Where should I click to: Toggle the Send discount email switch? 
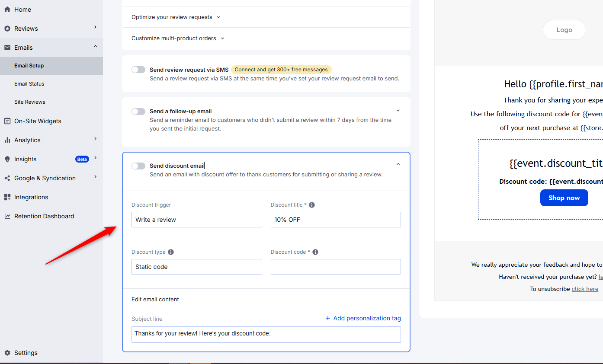click(138, 166)
